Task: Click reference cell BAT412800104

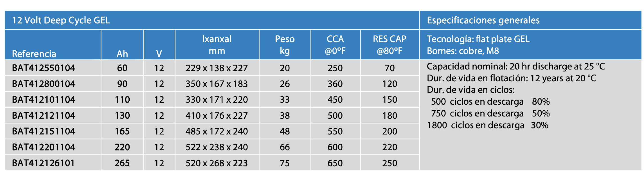Action: pyautogui.click(x=44, y=84)
